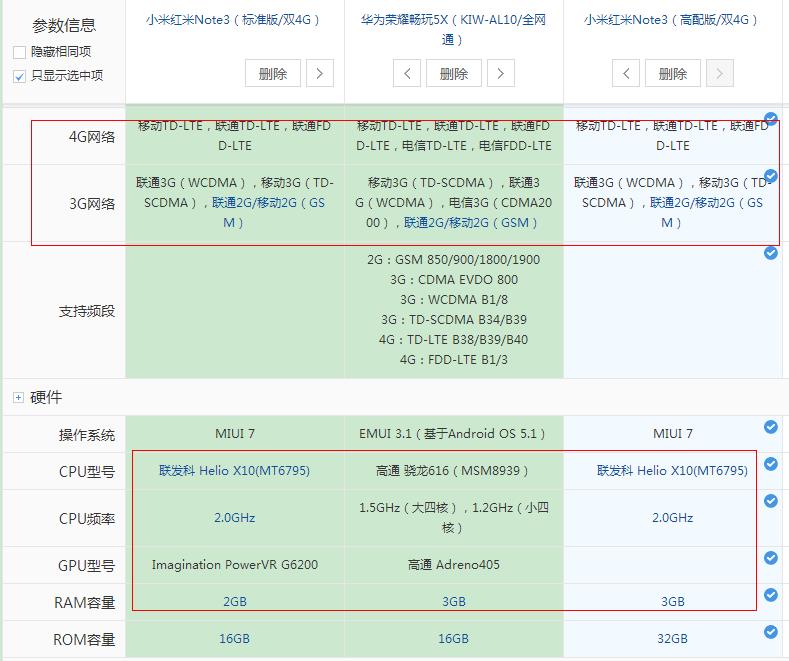Open 联发科 Helio X10 link in 标准版 column
Image resolution: width=789 pixels, height=661 pixels.
[x=234, y=471]
